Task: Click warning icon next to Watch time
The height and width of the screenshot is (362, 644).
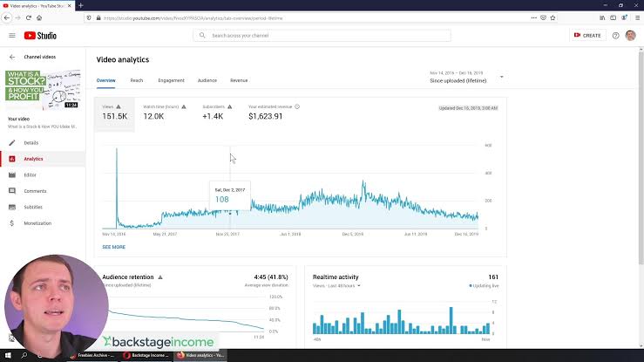Action: pyautogui.click(x=184, y=106)
